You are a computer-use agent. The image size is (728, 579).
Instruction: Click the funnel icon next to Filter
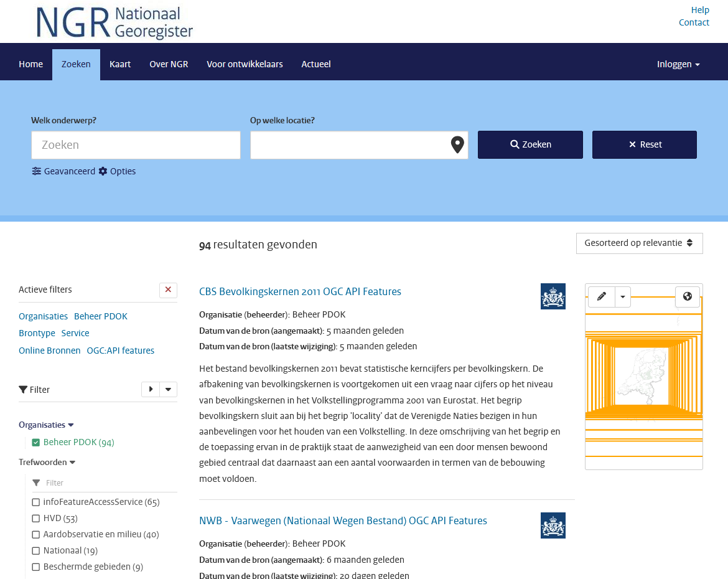click(23, 389)
